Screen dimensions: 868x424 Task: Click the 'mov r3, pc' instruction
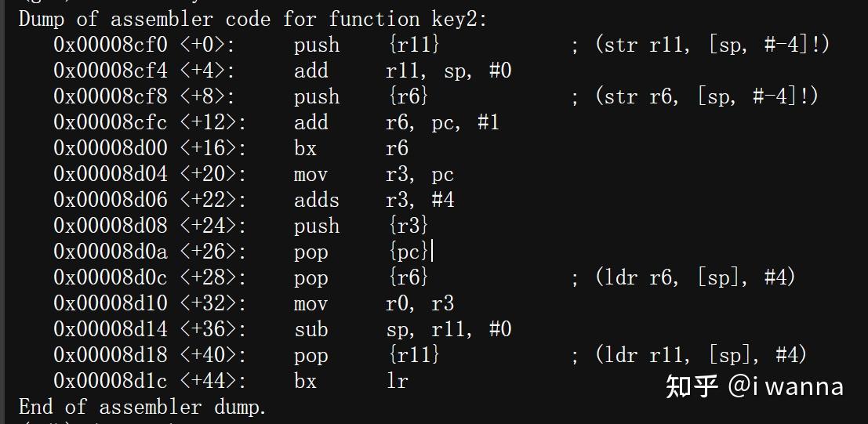pos(373,174)
